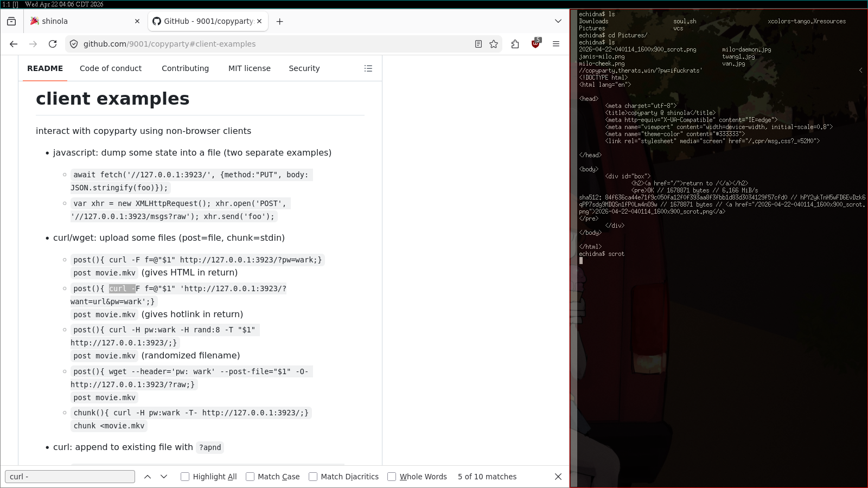The image size is (868, 488).
Task: Toggle the Whole Words checkbox
Action: point(392,477)
